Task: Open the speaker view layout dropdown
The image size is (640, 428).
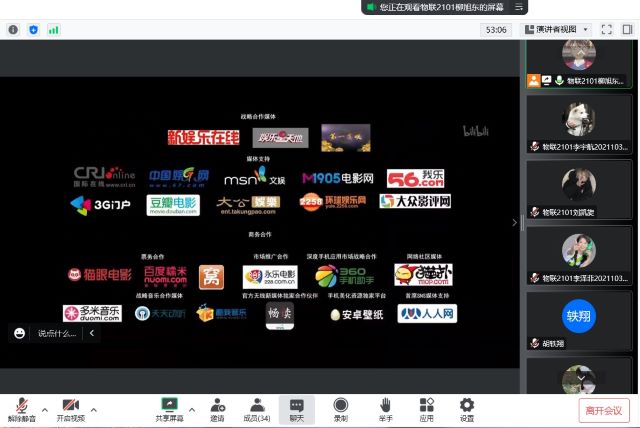Action: (562, 30)
